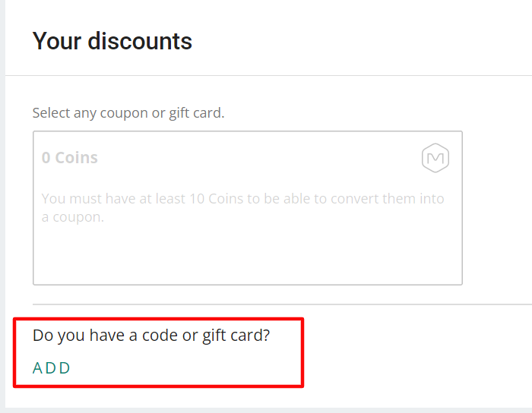The width and height of the screenshot is (532, 413).
Task: Click 'Select any coupon or gift card' text
Action: point(128,113)
